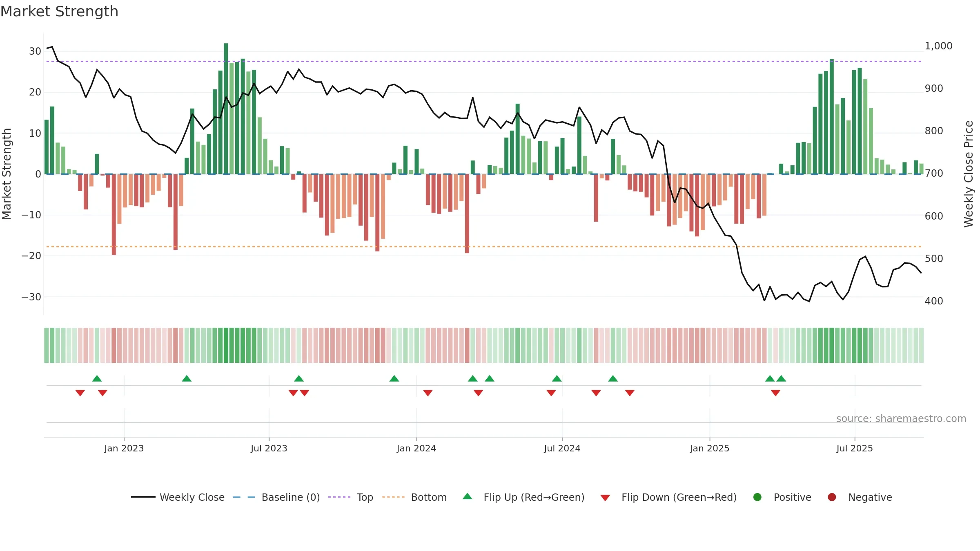This screenshot has height=551, width=980.
Task: Click the blue dashed Baseline sample in the legend
Action: (x=244, y=497)
